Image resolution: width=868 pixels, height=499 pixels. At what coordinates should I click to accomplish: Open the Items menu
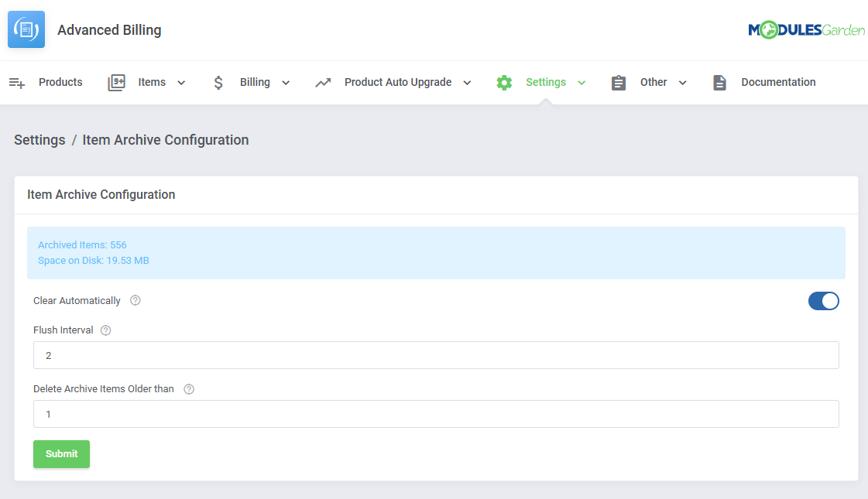click(x=152, y=82)
